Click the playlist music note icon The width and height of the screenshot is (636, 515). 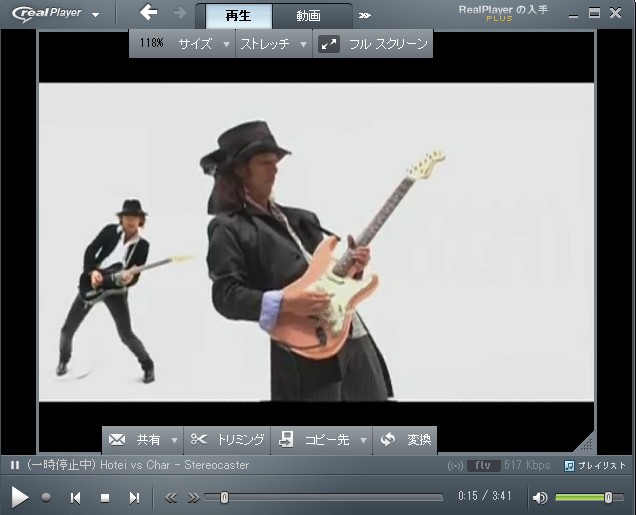[569, 466]
